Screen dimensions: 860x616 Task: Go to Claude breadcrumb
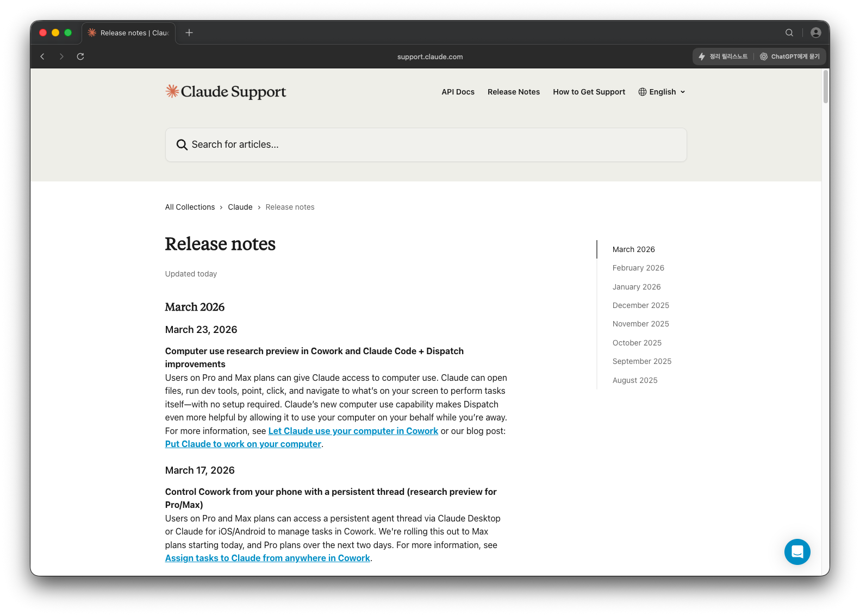(240, 207)
